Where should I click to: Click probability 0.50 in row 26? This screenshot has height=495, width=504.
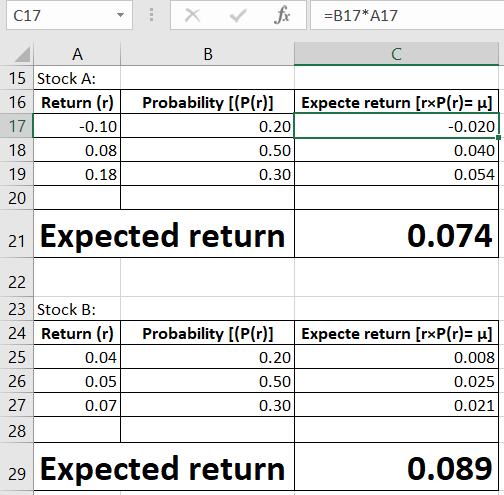207,381
